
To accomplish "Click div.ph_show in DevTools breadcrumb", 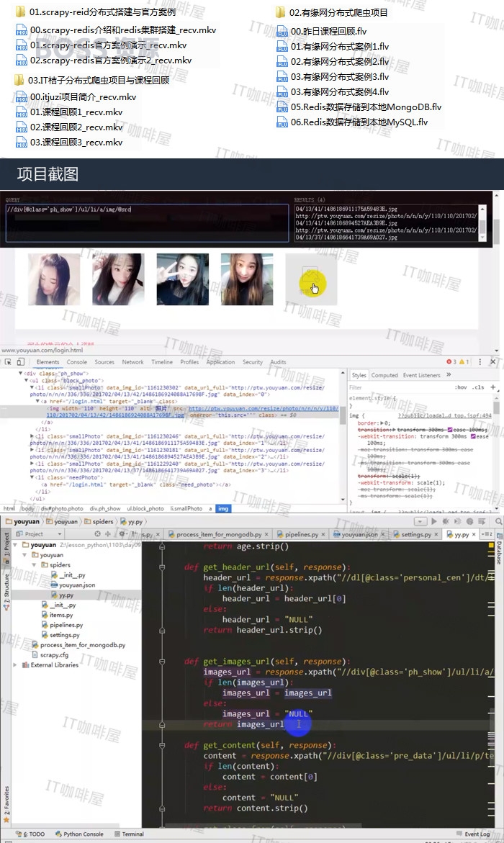I will click(x=105, y=508).
